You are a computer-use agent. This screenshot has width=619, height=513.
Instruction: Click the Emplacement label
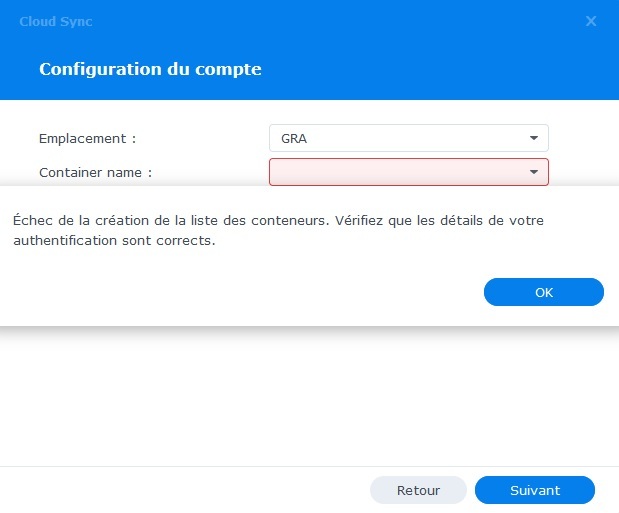tap(87, 138)
